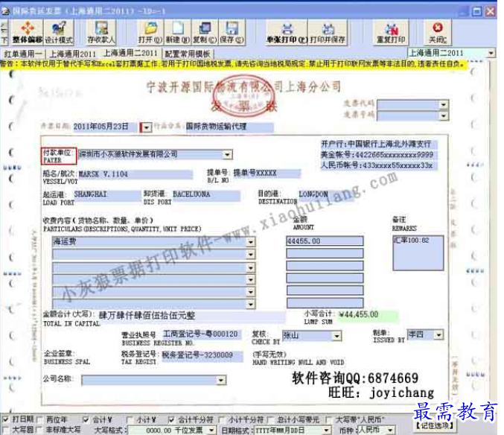Enable the 非标准大写 checkbox
The height and width of the screenshot is (435, 504).
(39, 430)
